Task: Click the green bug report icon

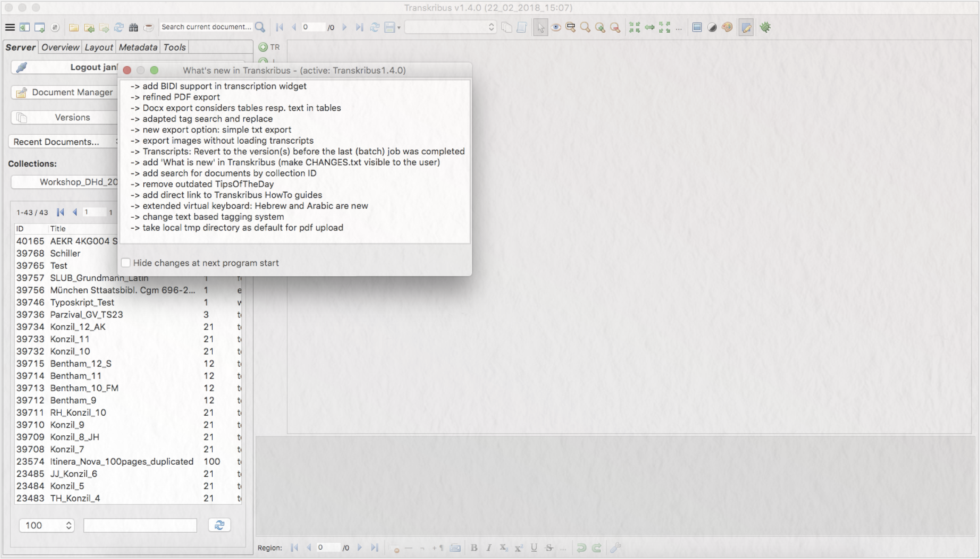Action: [x=765, y=27]
